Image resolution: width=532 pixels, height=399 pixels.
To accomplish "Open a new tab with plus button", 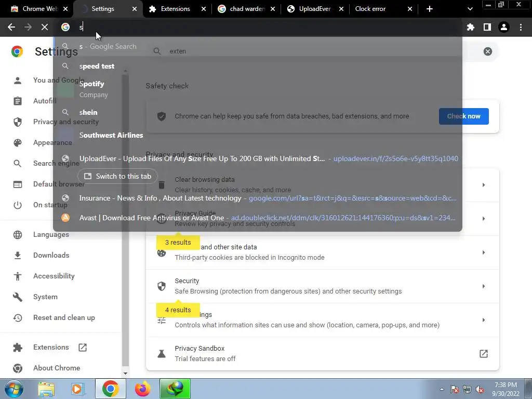I will [x=430, y=9].
